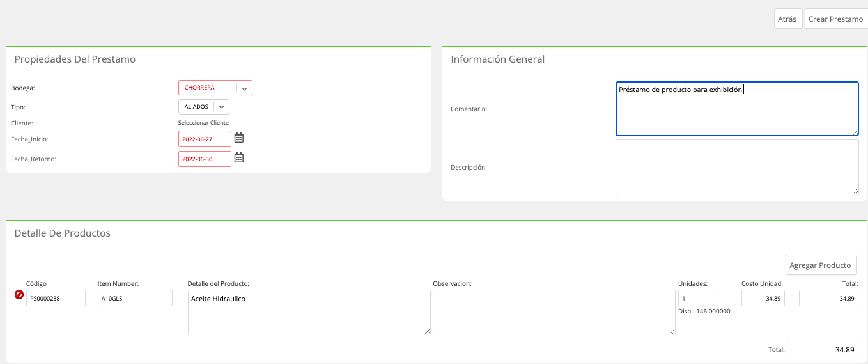The height and width of the screenshot is (364, 868).
Task: Click the Atrás button
Action: (787, 19)
